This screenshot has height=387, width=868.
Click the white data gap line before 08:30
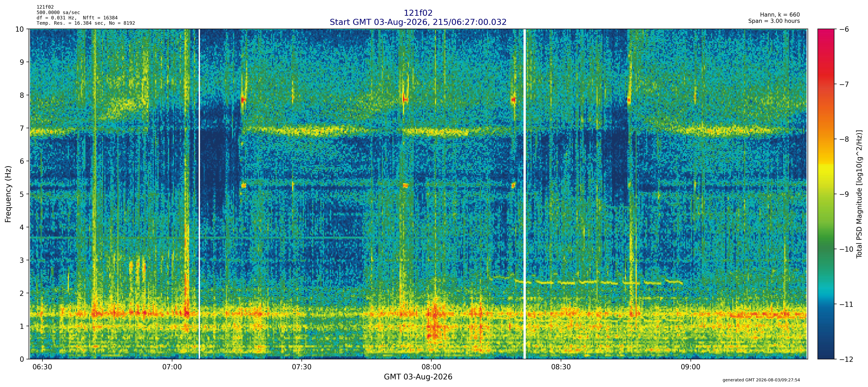525,194
